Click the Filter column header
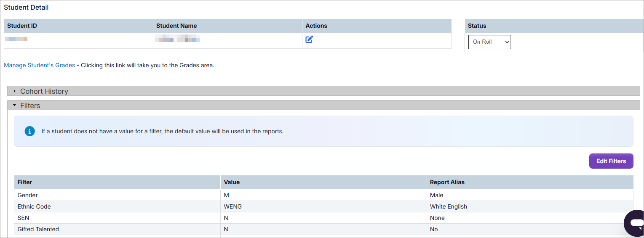 (x=25, y=182)
